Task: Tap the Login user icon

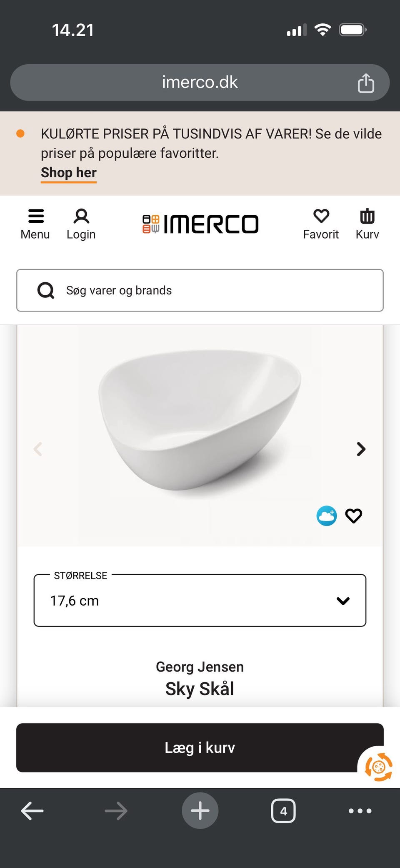Action: (x=81, y=224)
